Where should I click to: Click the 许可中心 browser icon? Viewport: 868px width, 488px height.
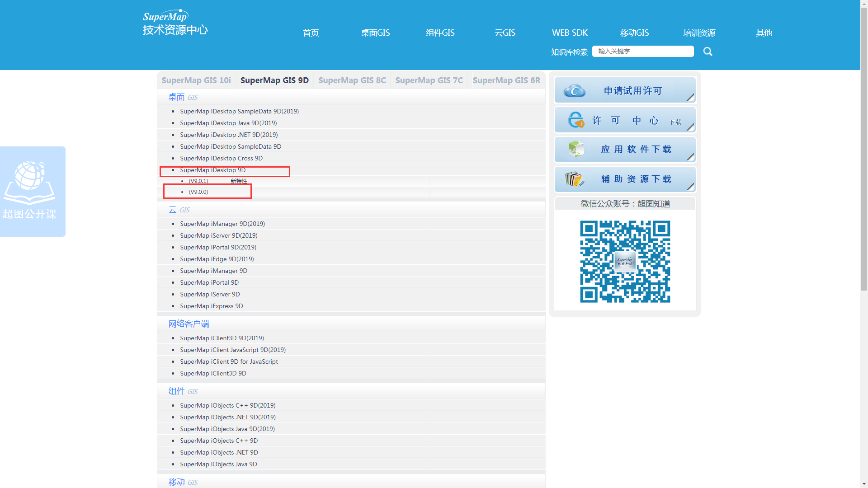point(576,120)
